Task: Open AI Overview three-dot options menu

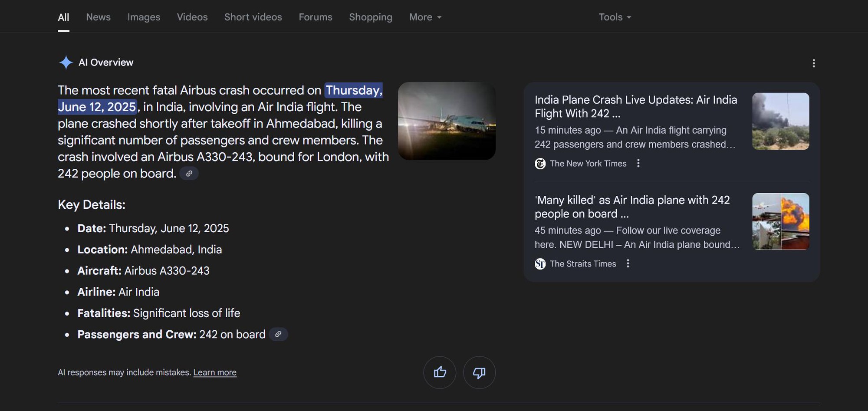Action: pyautogui.click(x=814, y=63)
